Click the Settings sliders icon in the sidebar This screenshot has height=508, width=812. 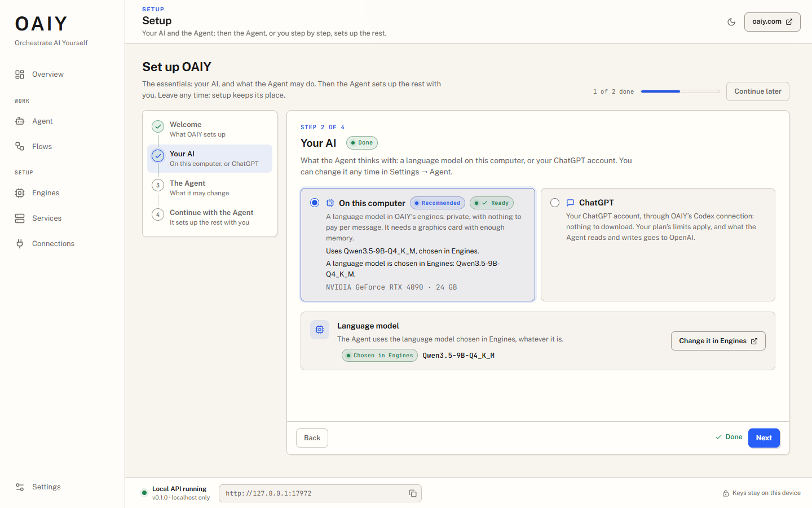[20, 487]
